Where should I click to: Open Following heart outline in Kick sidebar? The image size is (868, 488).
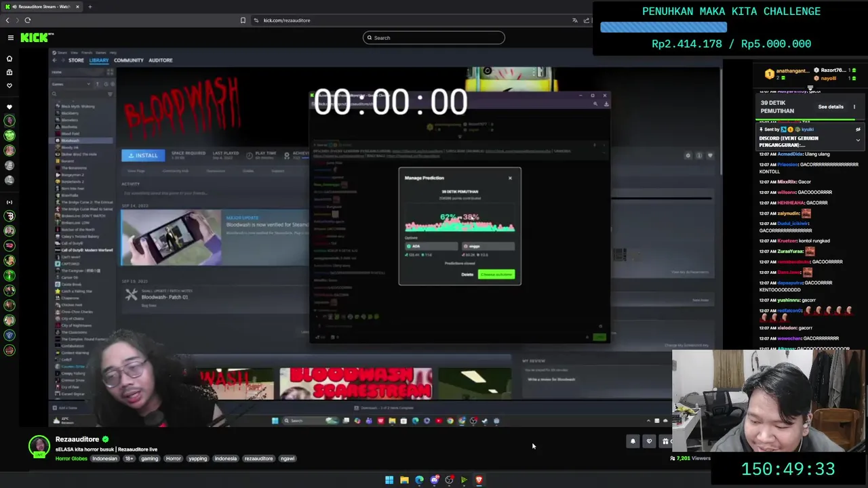[x=9, y=85]
